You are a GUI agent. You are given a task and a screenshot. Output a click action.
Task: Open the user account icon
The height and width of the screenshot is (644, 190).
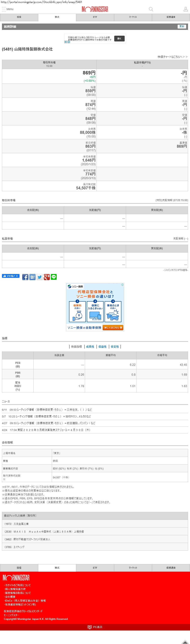186,9
